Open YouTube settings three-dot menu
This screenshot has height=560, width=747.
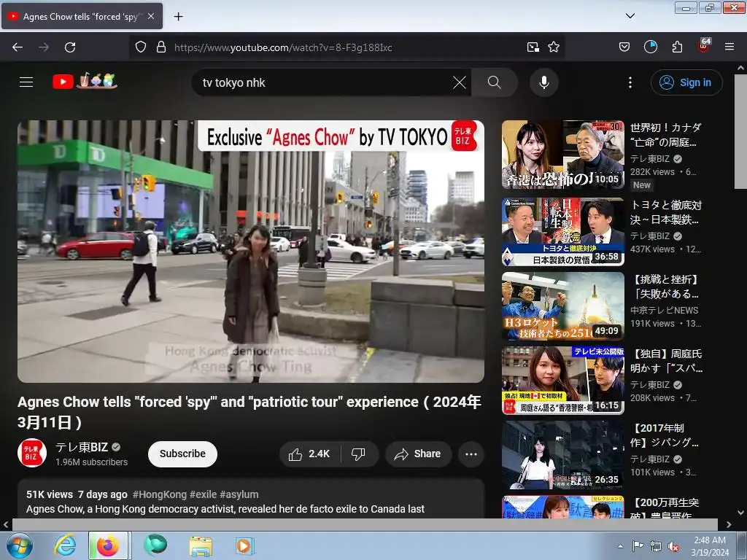pos(630,82)
